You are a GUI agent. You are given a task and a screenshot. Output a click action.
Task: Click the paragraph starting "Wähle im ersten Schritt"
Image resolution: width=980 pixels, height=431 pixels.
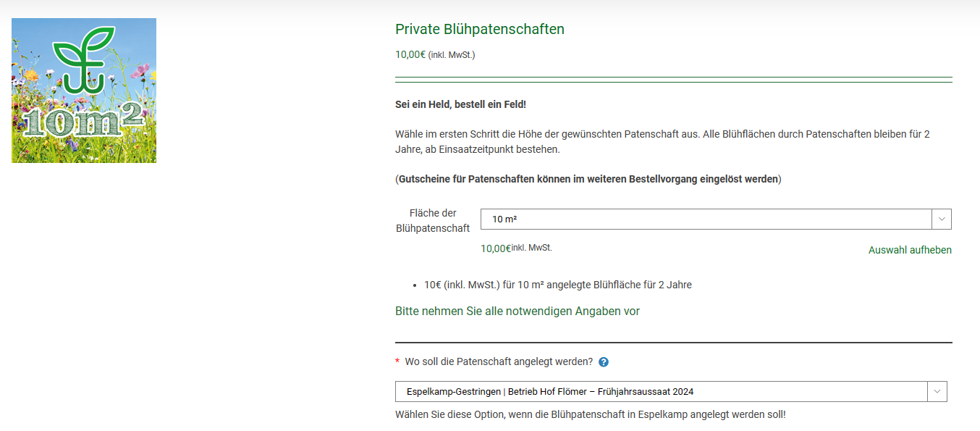click(x=662, y=142)
